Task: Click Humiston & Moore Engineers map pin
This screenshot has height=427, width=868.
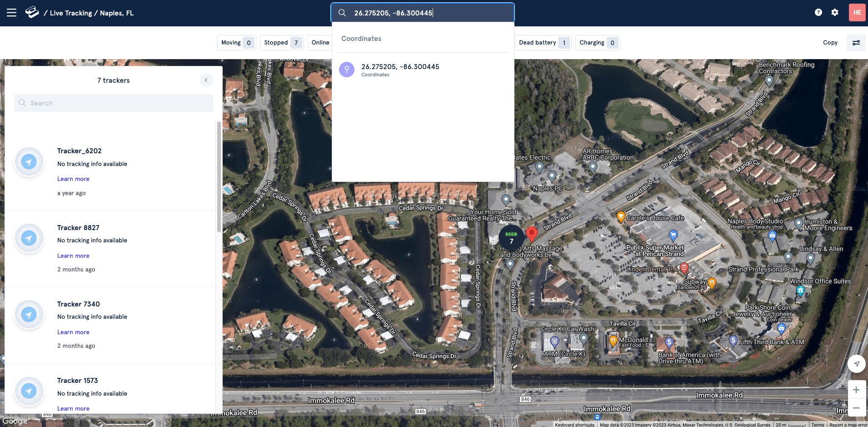Action: point(798,223)
